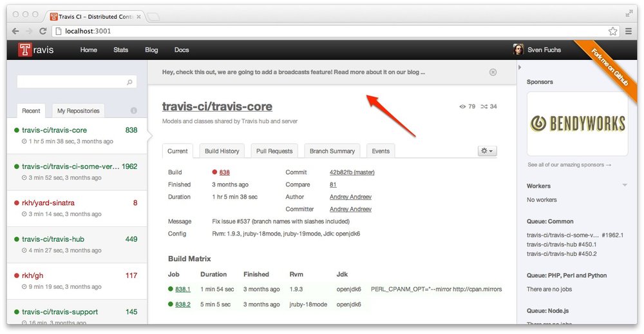Click the repository search input field
This screenshot has width=644, height=334.
tap(71, 83)
